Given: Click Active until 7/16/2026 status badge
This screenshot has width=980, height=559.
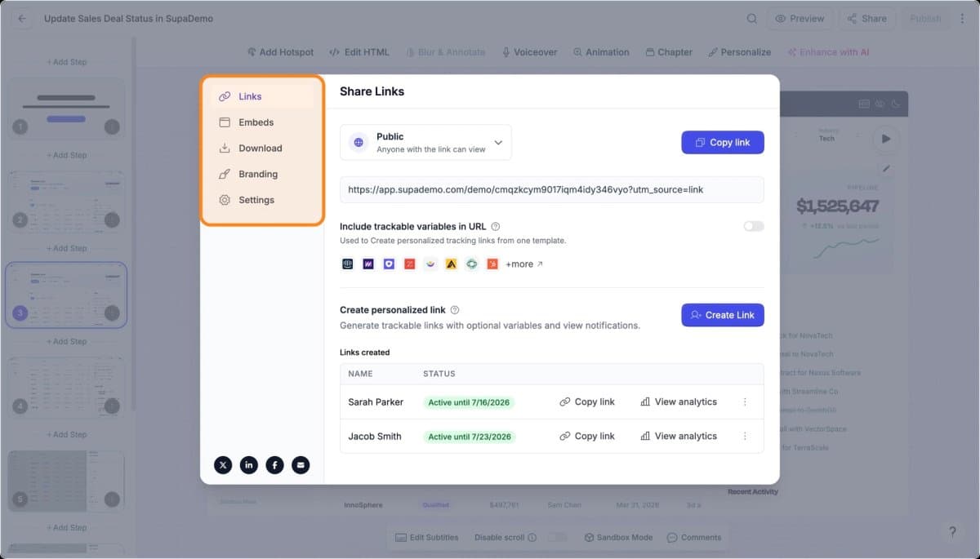Looking at the screenshot, I should click(x=469, y=402).
